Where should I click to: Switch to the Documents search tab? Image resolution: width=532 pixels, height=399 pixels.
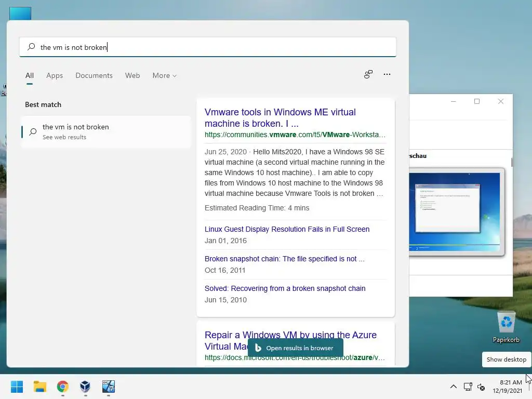pos(94,75)
